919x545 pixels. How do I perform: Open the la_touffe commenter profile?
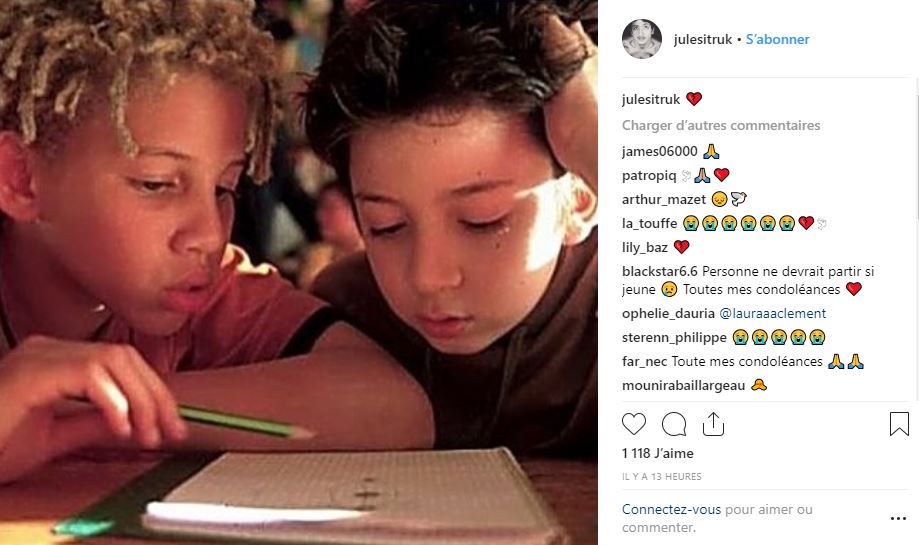click(649, 223)
